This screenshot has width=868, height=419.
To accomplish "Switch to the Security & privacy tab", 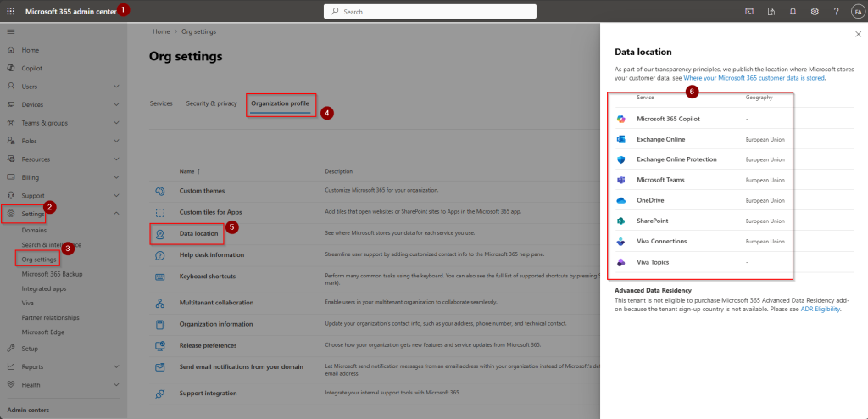I will pyautogui.click(x=211, y=103).
